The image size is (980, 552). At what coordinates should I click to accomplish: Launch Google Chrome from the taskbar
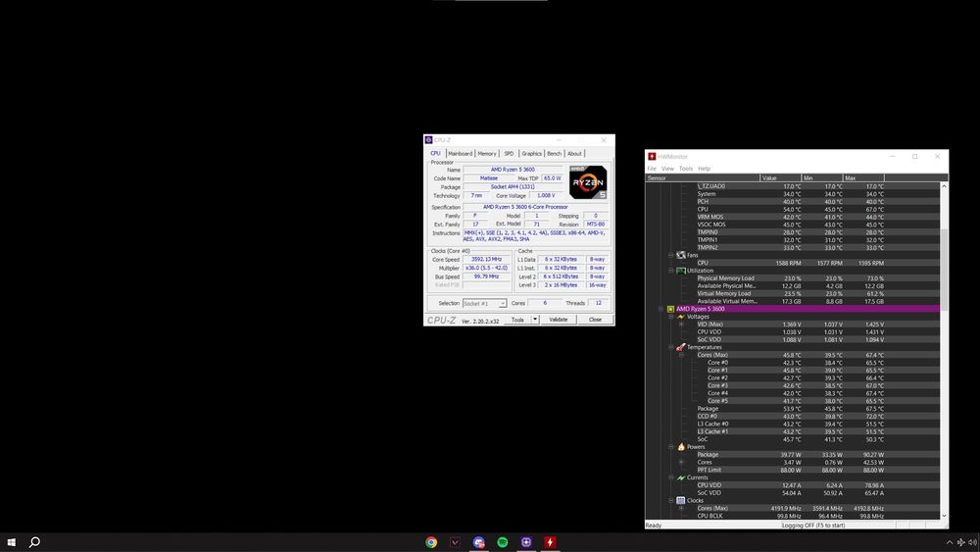coord(431,542)
